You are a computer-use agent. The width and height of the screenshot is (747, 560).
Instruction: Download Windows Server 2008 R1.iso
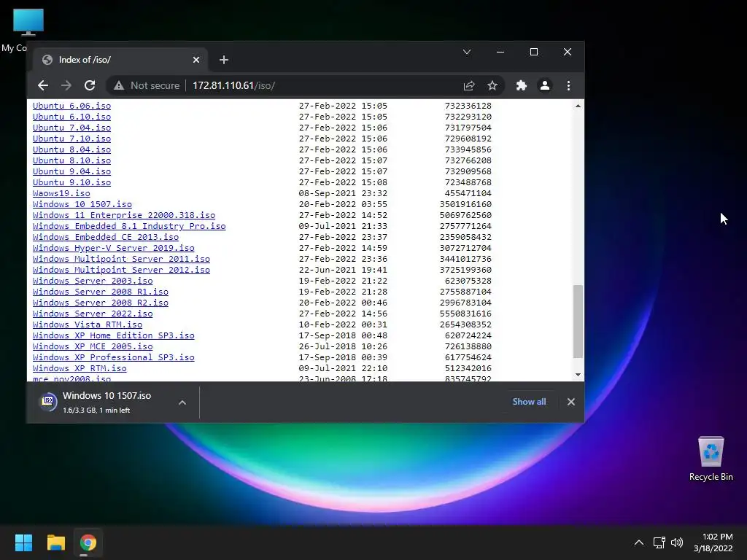coord(101,292)
